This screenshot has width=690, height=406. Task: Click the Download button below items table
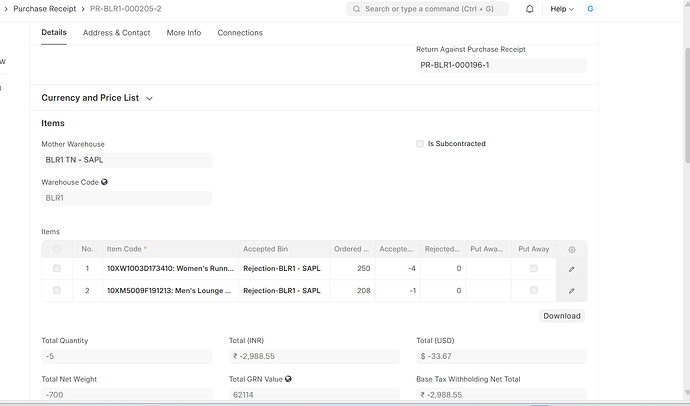coord(562,316)
